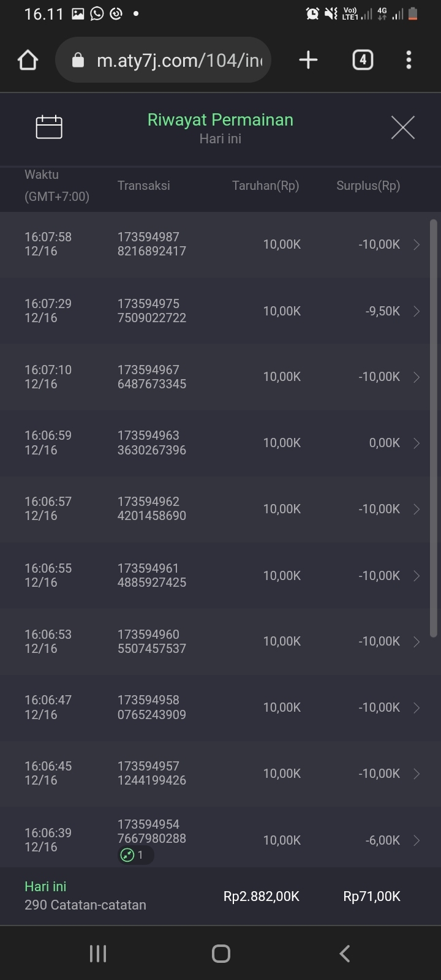441x980 pixels.
Task: Tap the Taruhan(Rp) column header
Action: point(265,186)
